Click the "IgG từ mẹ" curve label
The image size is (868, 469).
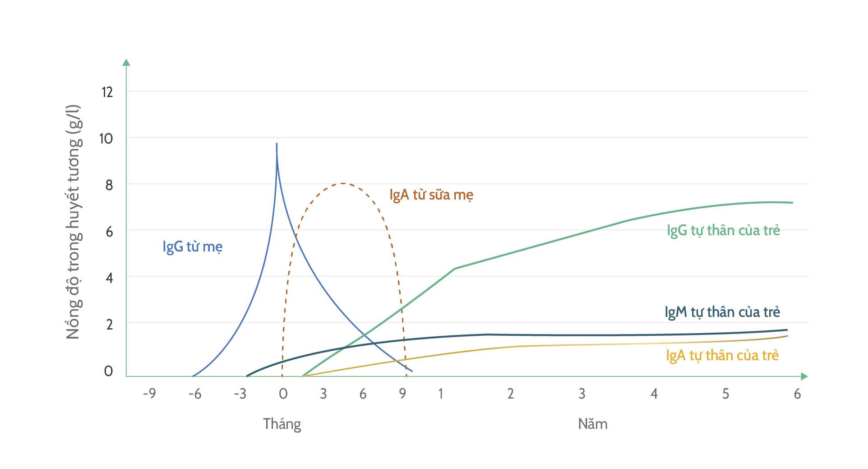click(192, 247)
